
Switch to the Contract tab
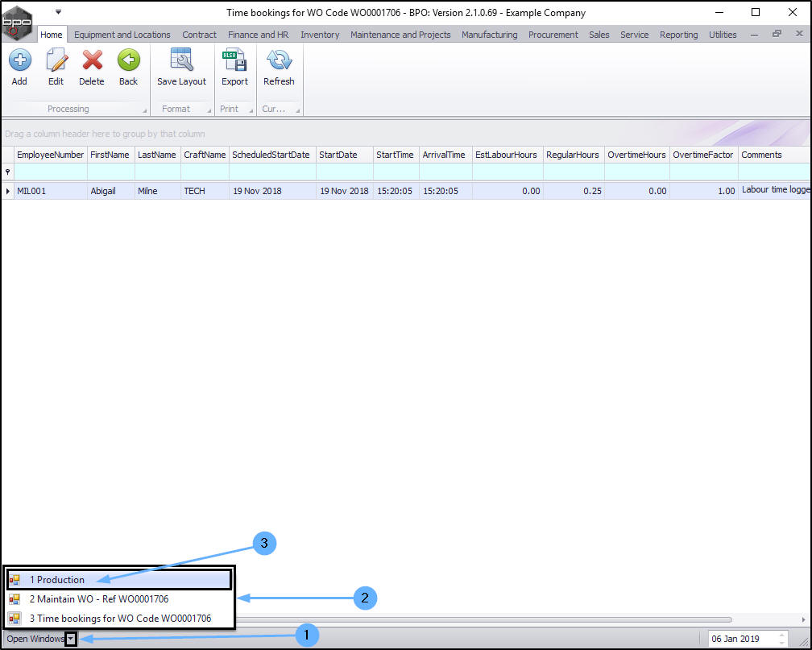[x=200, y=35]
